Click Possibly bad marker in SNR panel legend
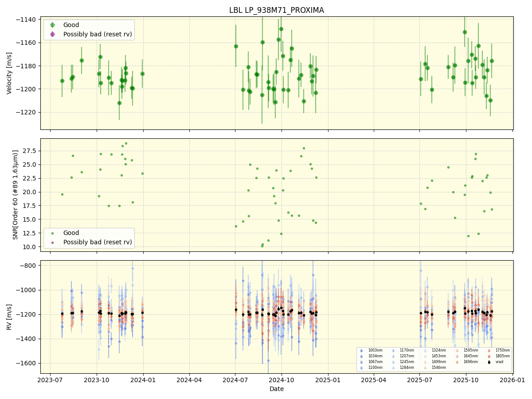Screen dimensions: 532x399 (52, 242)
